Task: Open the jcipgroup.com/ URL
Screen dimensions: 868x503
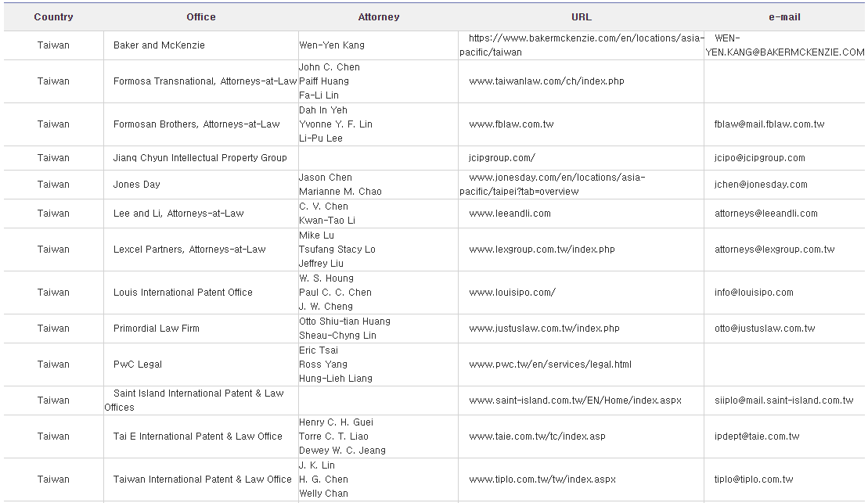Action: tap(502, 158)
